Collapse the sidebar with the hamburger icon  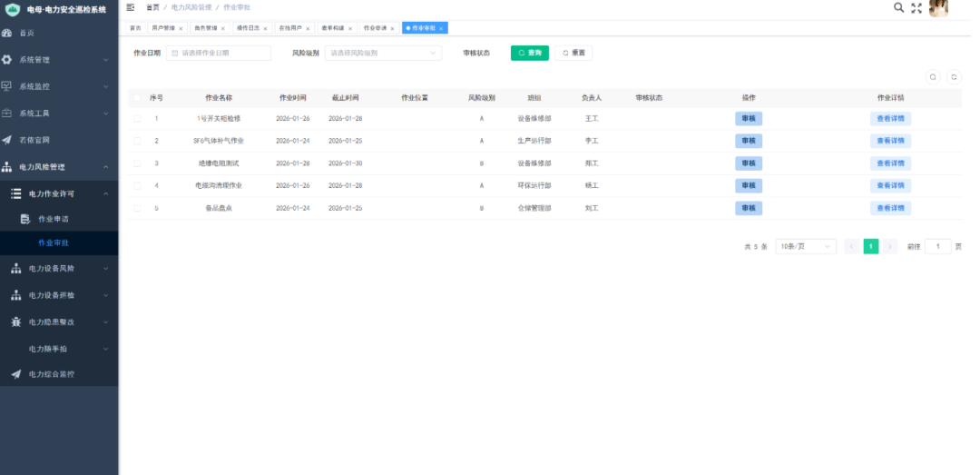pos(130,7)
